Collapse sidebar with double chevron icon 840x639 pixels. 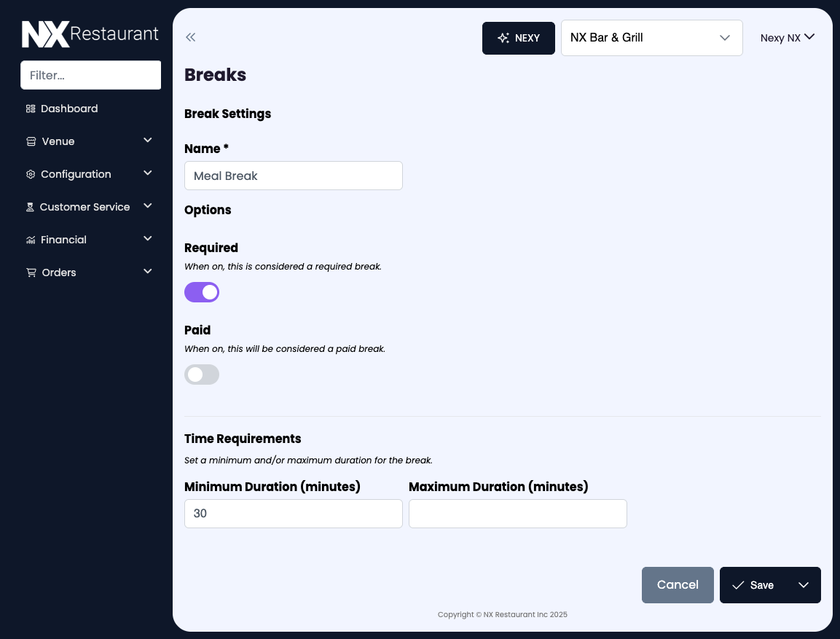click(191, 38)
